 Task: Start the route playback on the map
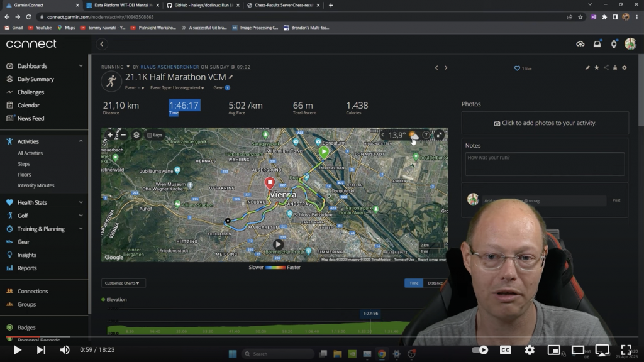[278, 244]
